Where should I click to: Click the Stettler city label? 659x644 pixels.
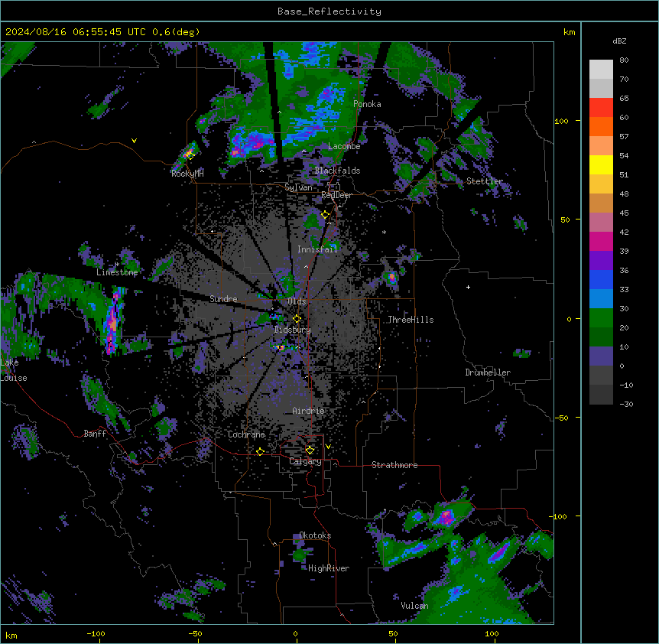coord(485,181)
